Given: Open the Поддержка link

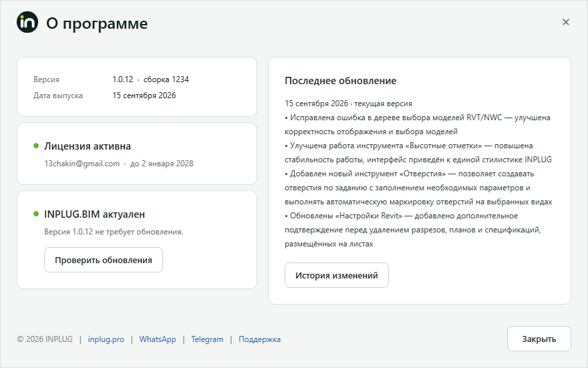Looking at the screenshot, I should [x=259, y=339].
